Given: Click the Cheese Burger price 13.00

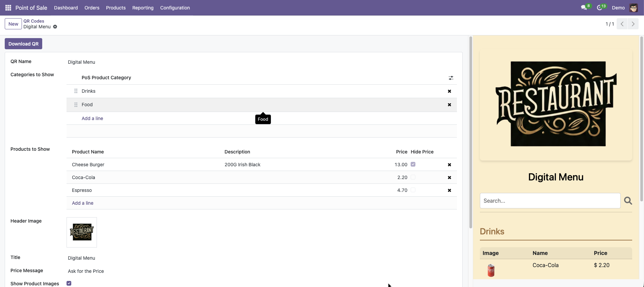Looking at the screenshot, I should [401, 165].
